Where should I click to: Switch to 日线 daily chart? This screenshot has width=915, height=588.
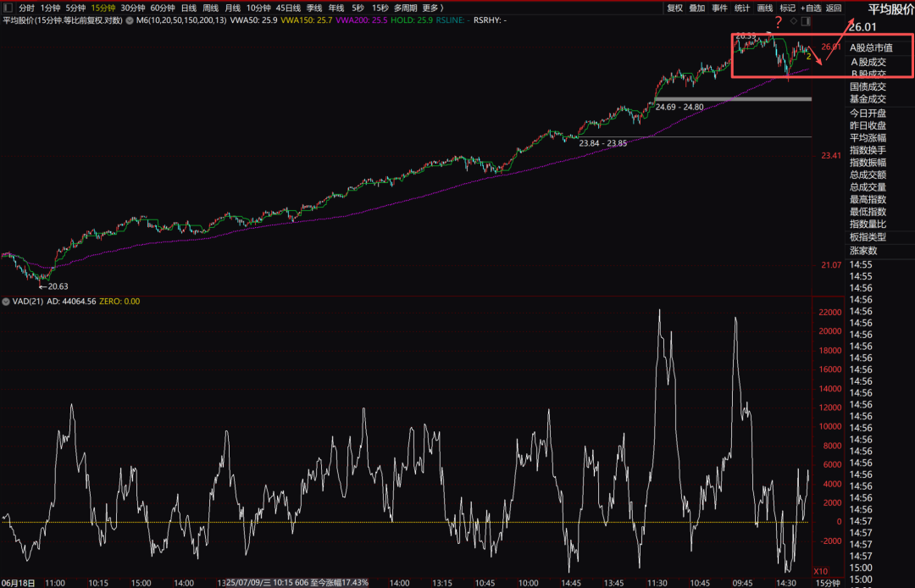[189, 8]
